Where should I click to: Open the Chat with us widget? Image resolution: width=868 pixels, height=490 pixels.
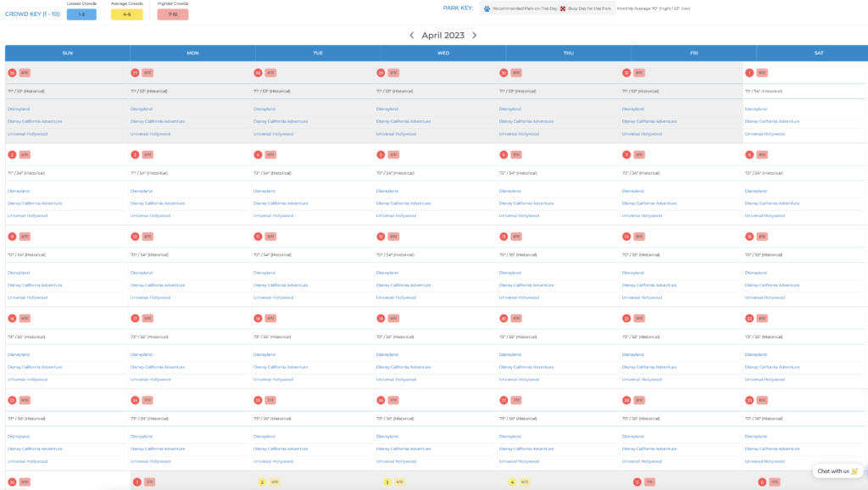pyautogui.click(x=837, y=471)
